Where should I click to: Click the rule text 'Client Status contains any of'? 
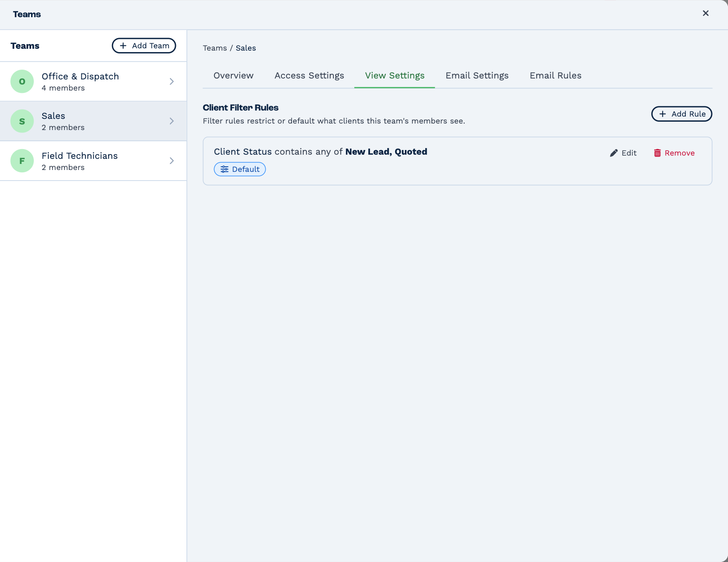pyautogui.click(x=278, y=151)
